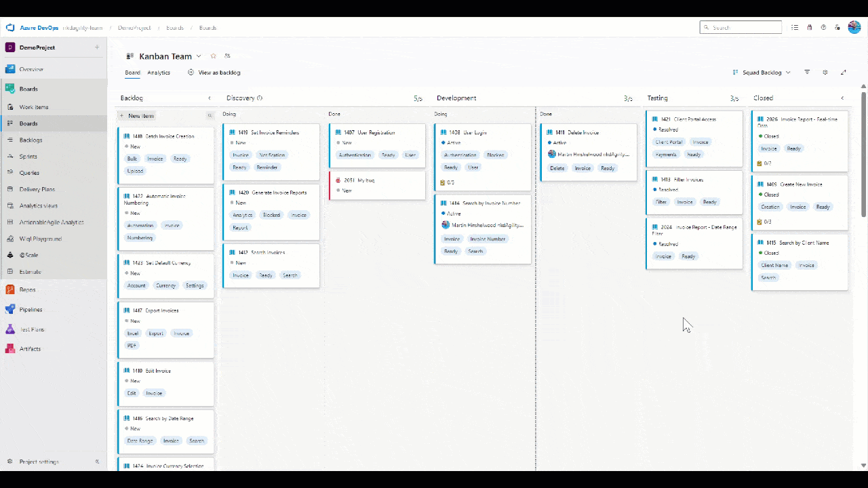Click the board vertical scrollbar
The image size is (868, 488).
863,156
